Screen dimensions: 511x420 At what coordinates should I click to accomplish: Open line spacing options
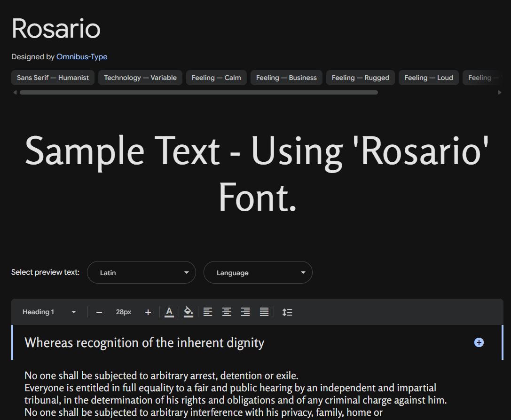click(x=287, y=312)
